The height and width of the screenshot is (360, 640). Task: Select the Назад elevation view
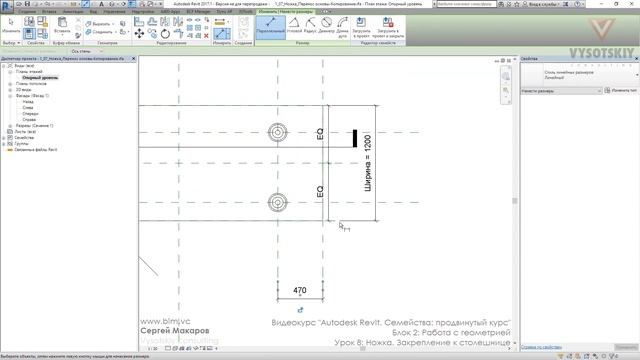pos(28,102)
